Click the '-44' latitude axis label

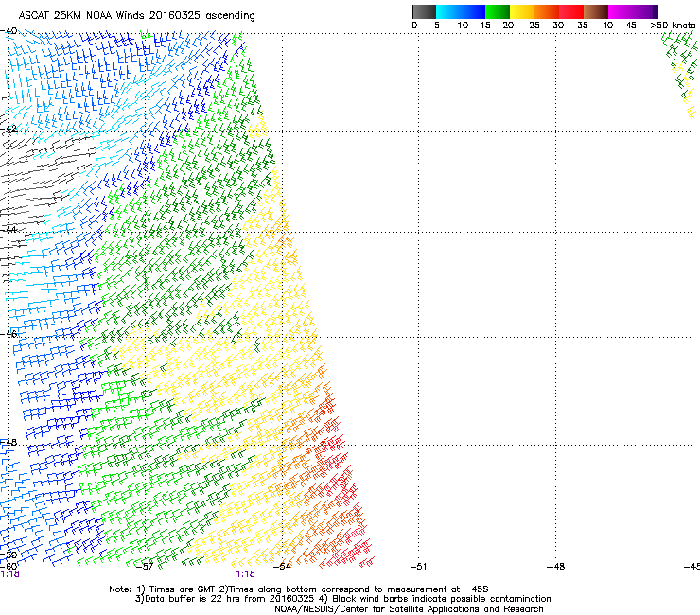click(x=9, y=230)
